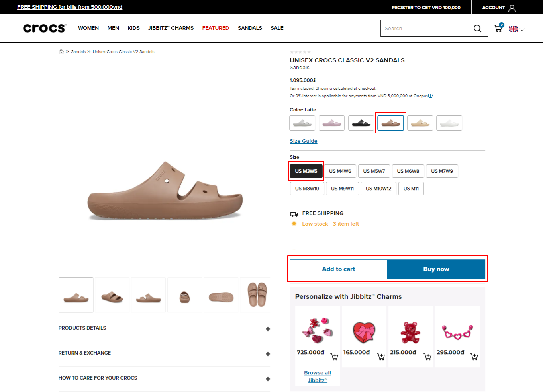Choose the grey sandal color swatch
Screen dimensions: 543x392
click(x=302, y=123)
